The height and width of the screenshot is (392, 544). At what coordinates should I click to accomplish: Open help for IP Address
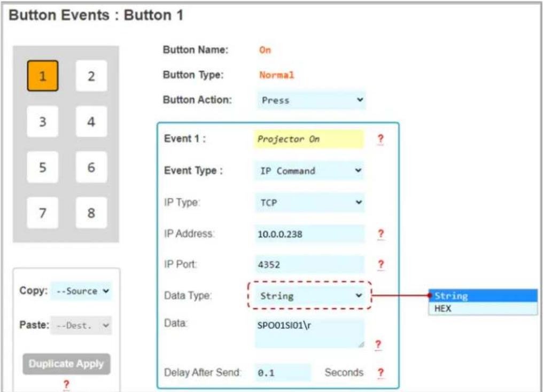(x=380, y=234)
